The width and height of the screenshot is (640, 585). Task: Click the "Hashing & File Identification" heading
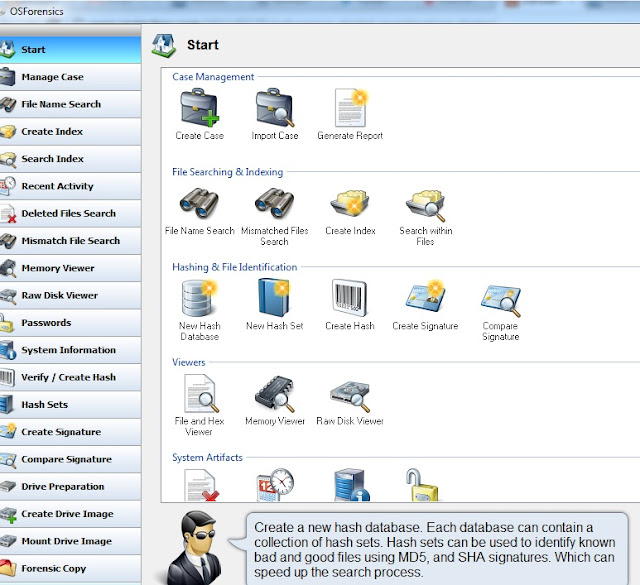235,267
